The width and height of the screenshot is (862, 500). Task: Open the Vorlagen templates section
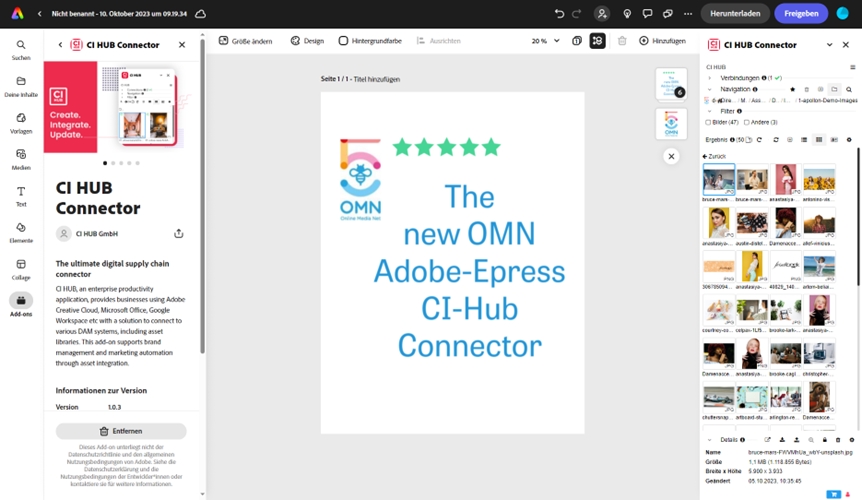21,123
